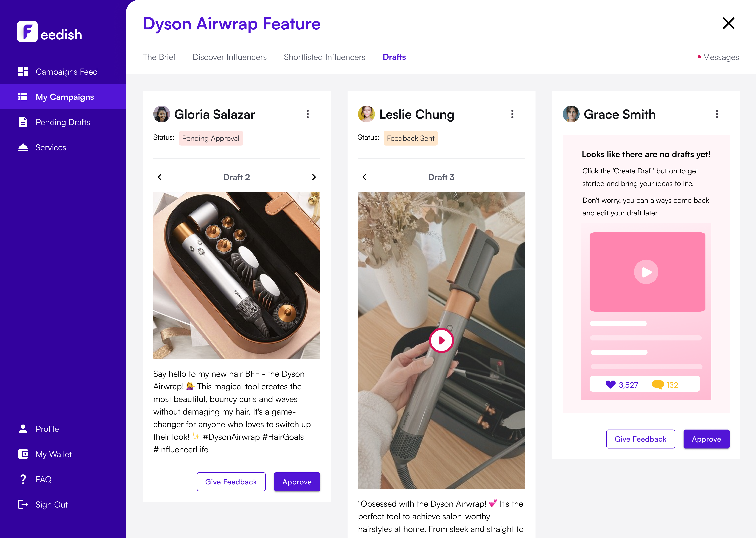
Task: Click Sign Out
Action: 63,504
